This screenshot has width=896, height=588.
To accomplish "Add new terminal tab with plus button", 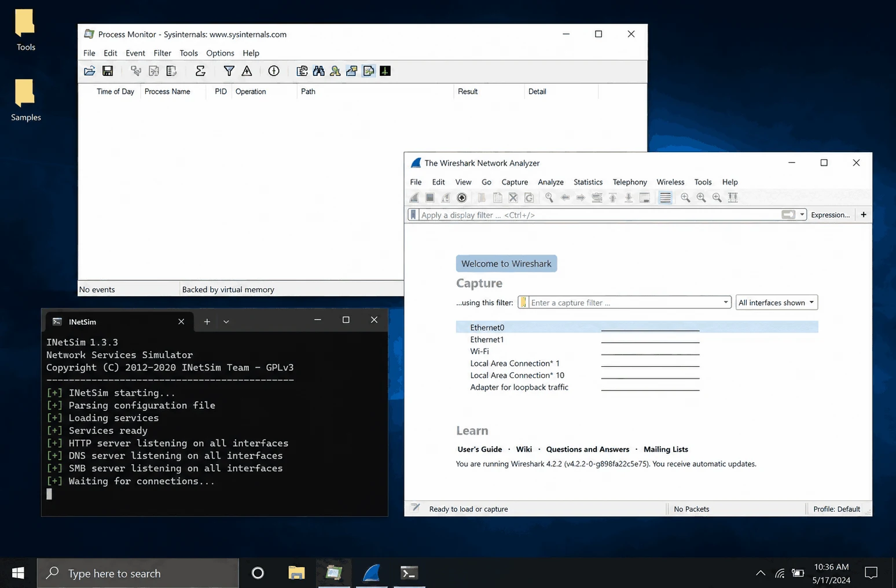I will coord(207,322).
